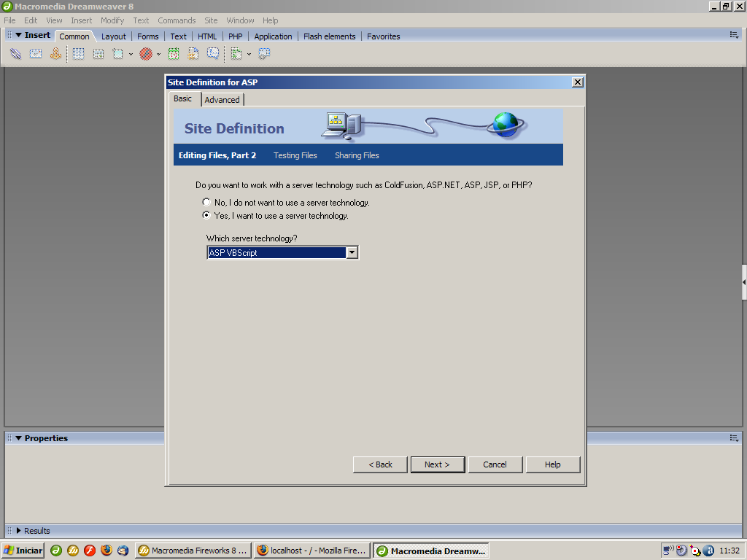Click the Help button in dialog
Screen dimensions: 747x560
(x=553, y=464)
